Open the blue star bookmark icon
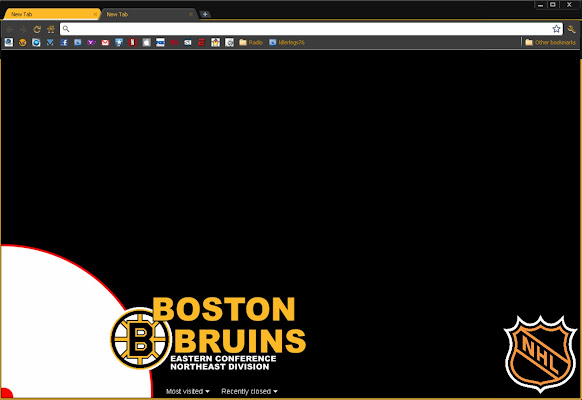 [119, 42]
